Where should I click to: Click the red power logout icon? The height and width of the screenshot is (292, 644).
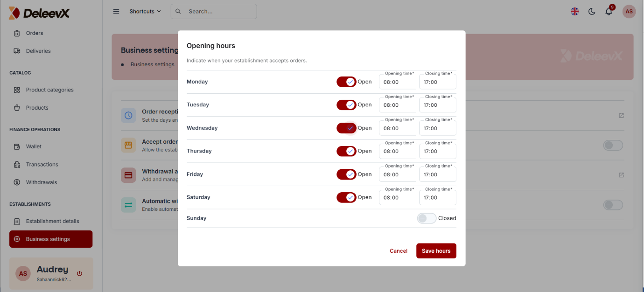[x=79, y=273]
